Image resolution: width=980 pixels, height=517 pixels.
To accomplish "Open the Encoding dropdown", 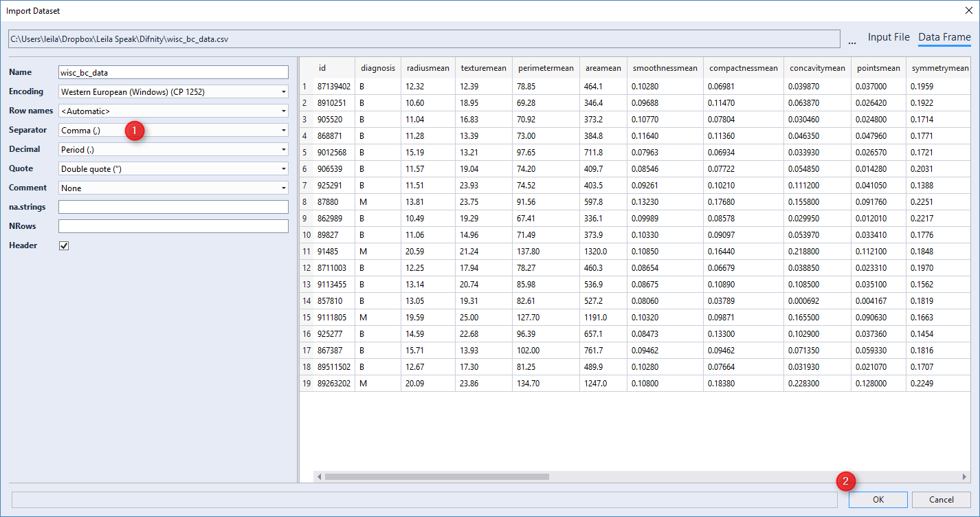I will (173, 91).
